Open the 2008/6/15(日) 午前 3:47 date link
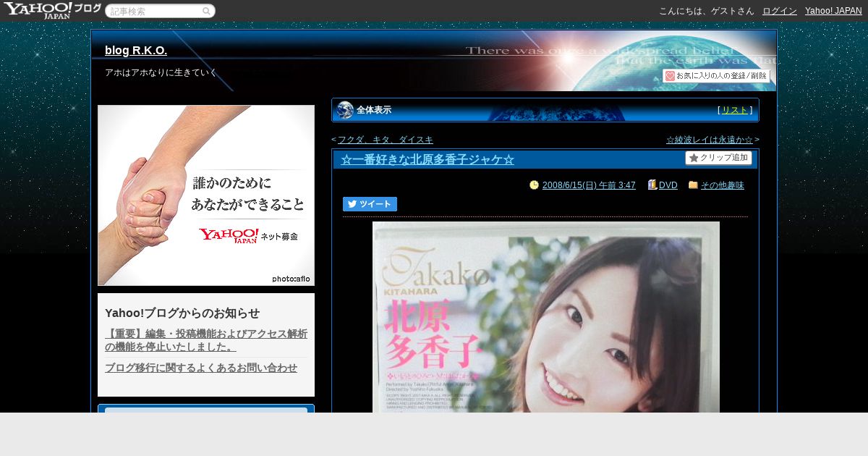 [x=589, y=185]
